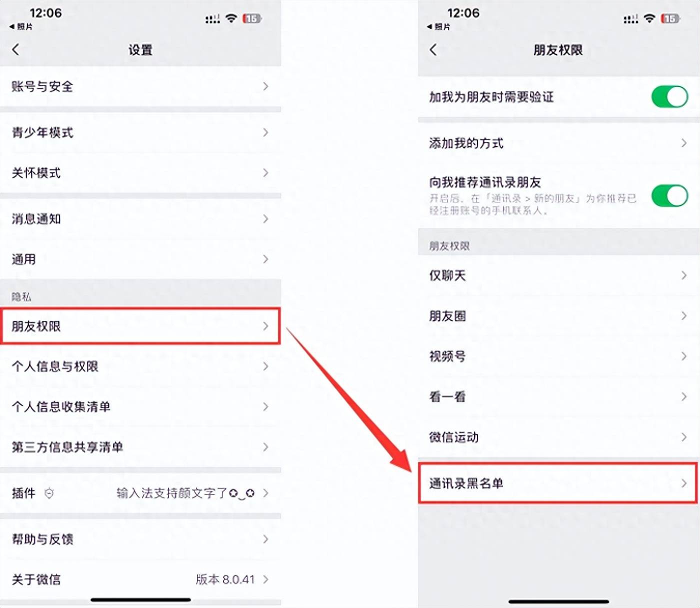Tap the Wi-Fi icon on the right phone
The image size is (700, 608).
tap(649, 18)
